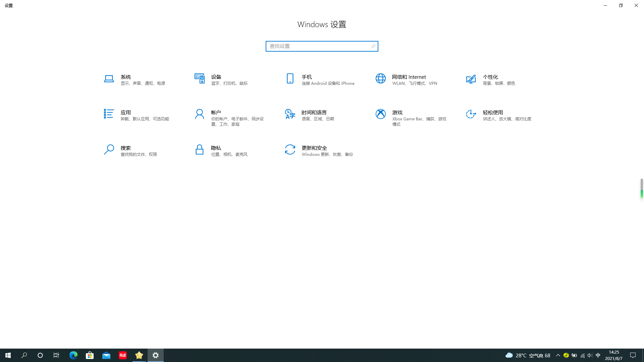Open the System (系统) settings category
The width and height of the screenshot is (644, 362).
coord(126,77)
